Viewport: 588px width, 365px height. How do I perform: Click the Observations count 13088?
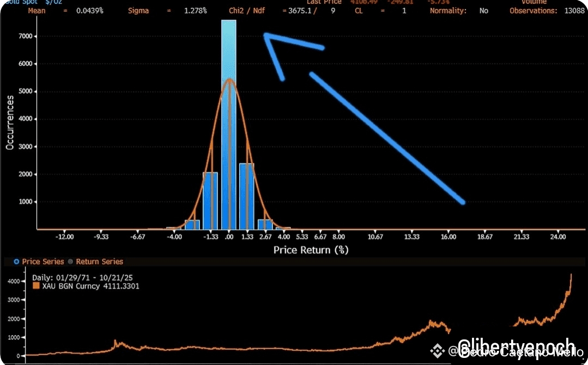click(574, 11)
